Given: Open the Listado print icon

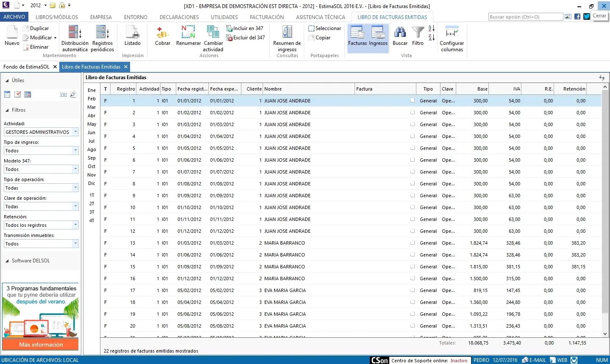Looking at the screenshot, I should pos(132,33).
